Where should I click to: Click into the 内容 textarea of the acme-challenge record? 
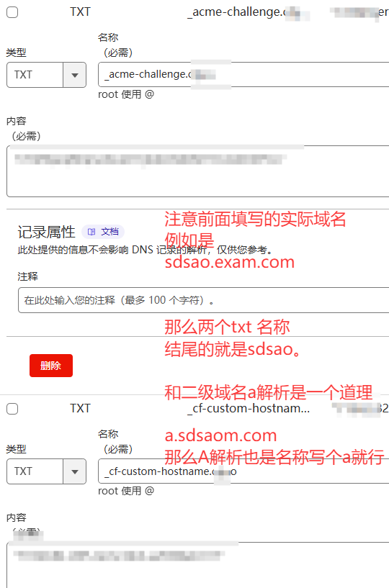click(x=198, y=171)
